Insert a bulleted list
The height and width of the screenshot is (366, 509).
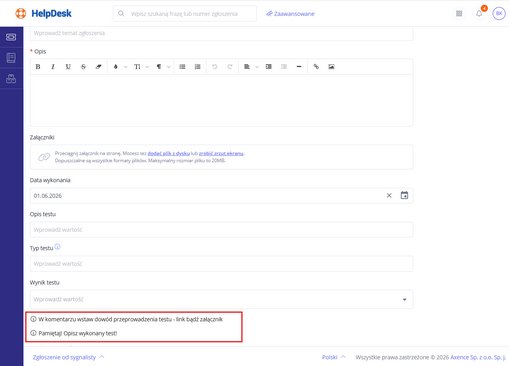tap(182, 67)
